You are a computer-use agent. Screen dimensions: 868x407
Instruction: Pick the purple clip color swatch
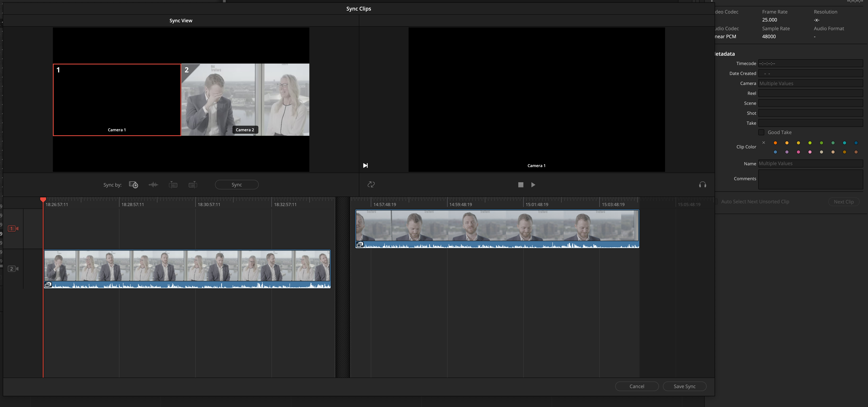[x=787, y=152]
